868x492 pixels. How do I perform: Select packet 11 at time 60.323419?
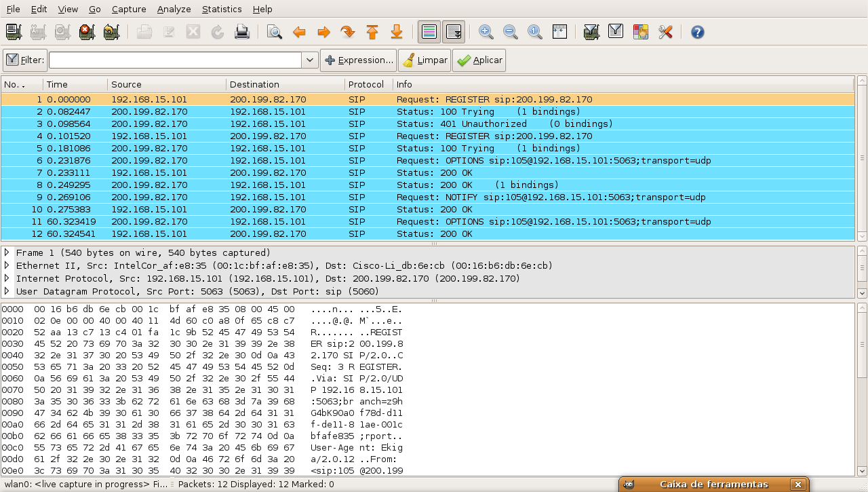coord(427,222)
